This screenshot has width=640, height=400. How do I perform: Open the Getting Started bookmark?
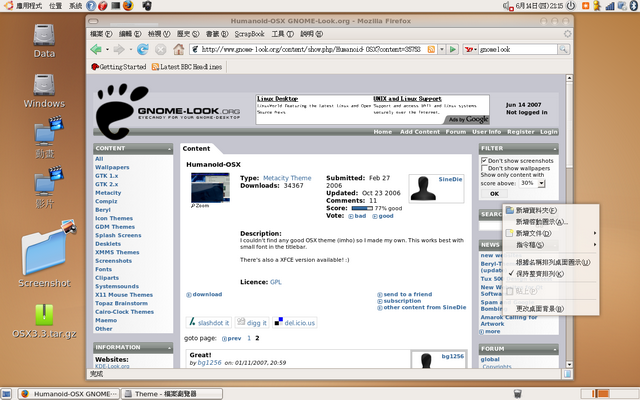(118, 67)
